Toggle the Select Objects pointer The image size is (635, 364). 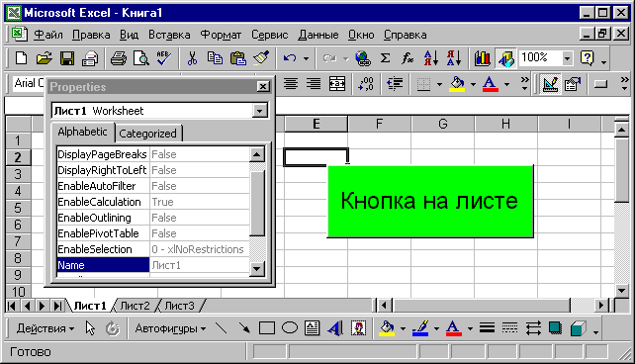click(90, 328)
